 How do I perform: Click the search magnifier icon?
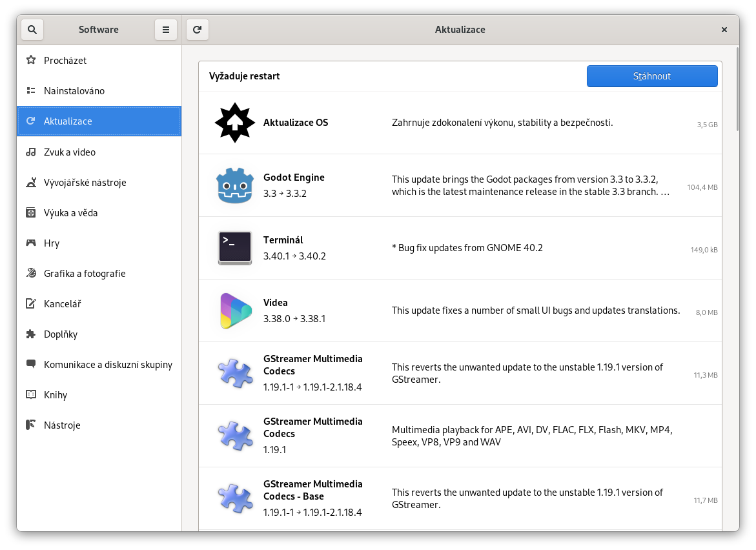[x=32, y=30]
